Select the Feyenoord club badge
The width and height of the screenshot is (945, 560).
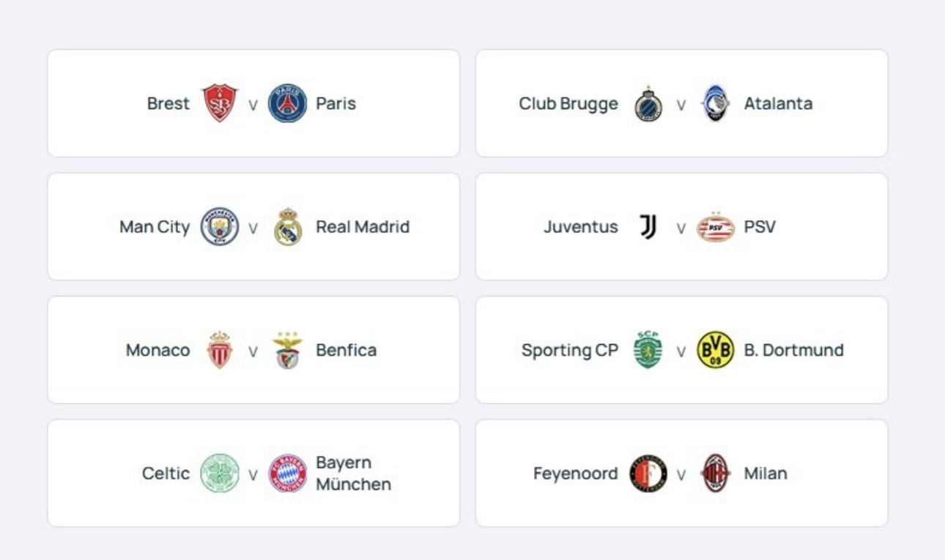[648, 474]
